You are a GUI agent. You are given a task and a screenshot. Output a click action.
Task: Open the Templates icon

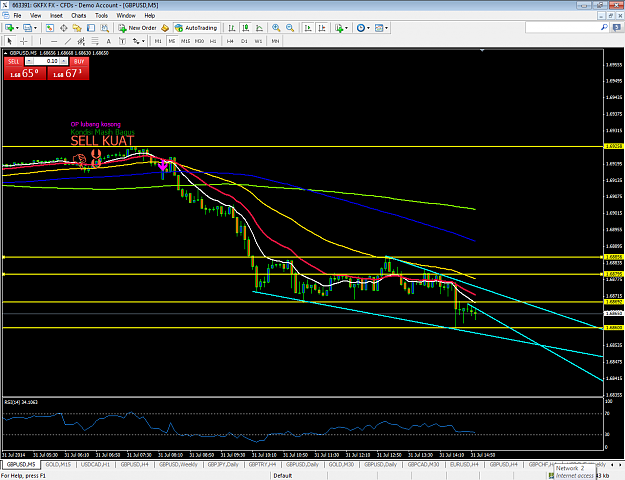coord(379,28)
